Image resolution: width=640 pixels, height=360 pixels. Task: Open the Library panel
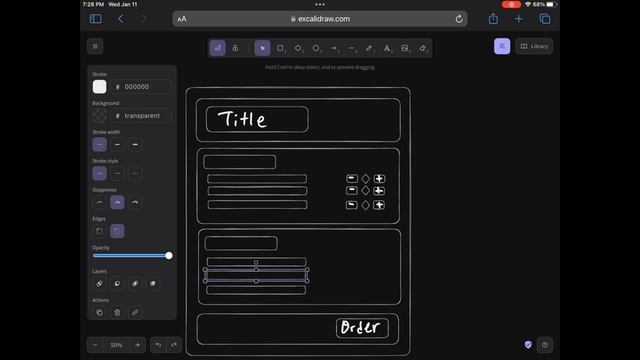[x=534, y=46]
